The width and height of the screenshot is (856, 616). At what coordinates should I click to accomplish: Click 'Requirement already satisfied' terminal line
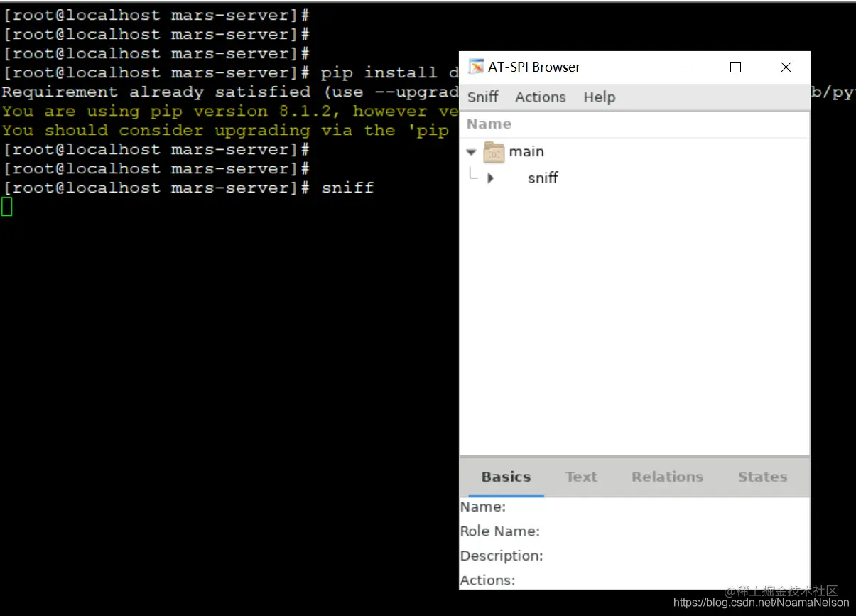[x=231, y=92]
